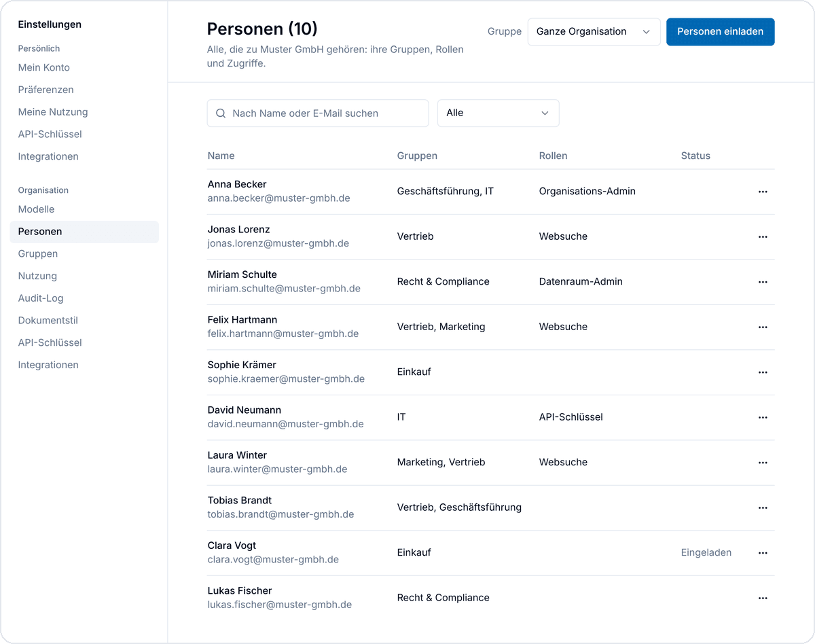Viewport: 815px width, 644px height.
Task: Click the Personen einladen button
Action: pyautogui.click(x=720, y=32)
